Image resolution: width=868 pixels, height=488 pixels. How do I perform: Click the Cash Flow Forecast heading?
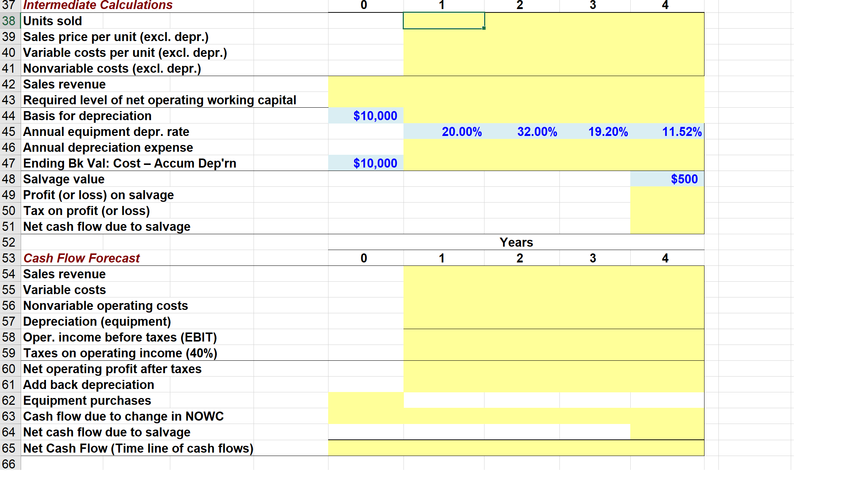click(x=81, y=258)
